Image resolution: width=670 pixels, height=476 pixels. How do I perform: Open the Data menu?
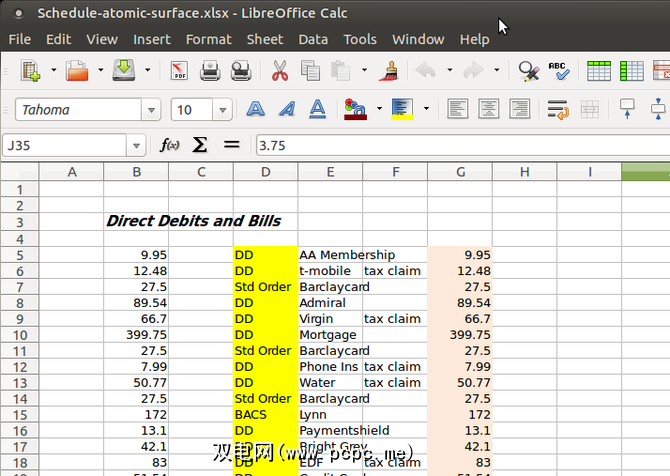click(x=312, y=39)
